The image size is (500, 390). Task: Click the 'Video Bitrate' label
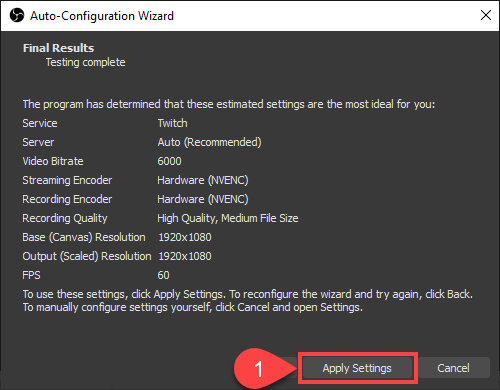(x=53, y=161)
